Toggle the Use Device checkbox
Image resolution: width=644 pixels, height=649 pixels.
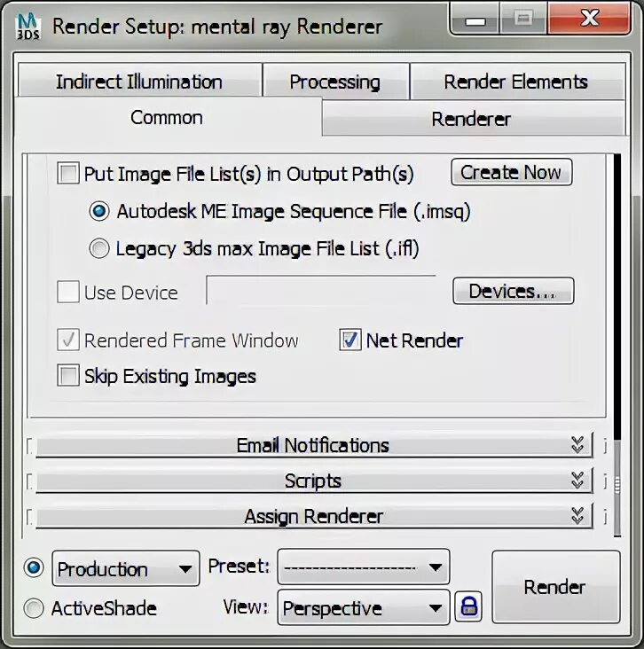pyautogui.click(x=68, y=292)
